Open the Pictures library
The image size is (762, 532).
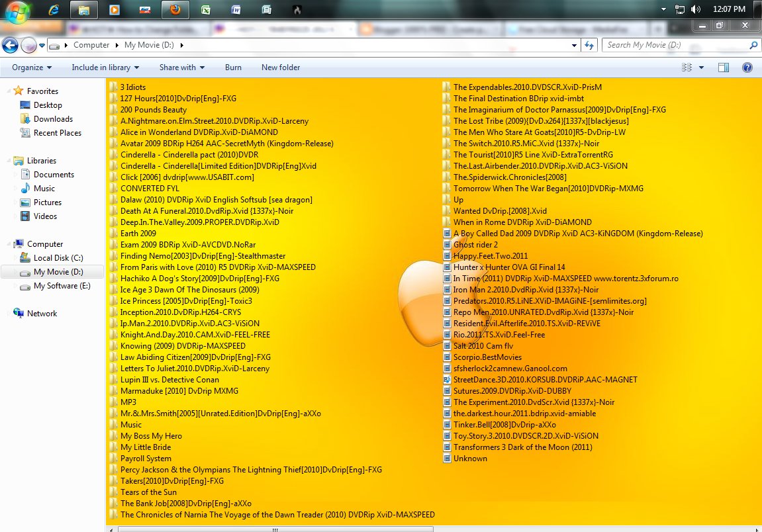click(47, 202)
